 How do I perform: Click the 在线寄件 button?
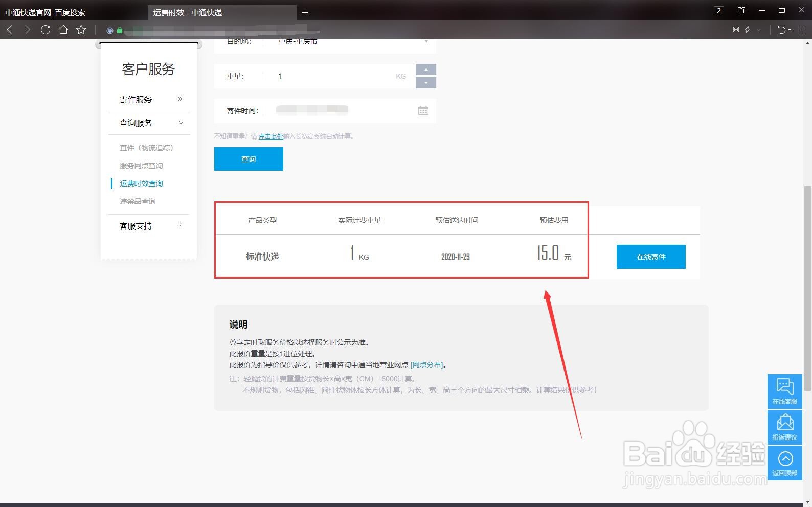(x=651, y=257)
